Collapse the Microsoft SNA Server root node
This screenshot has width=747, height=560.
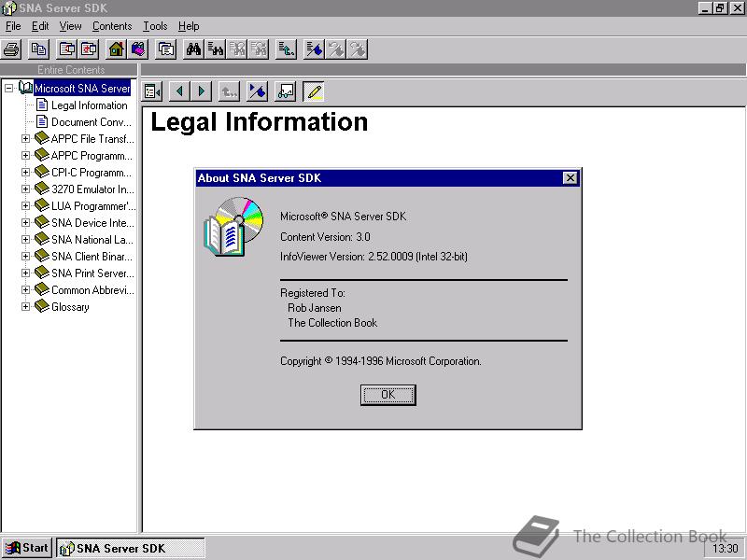click(x=8, y=88)
